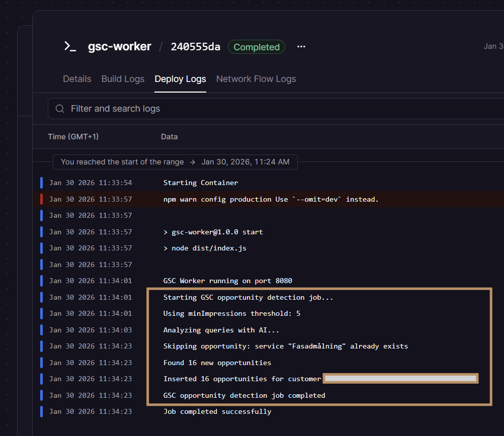Click the gsc-worker service name
Viewport: 504px width, 436px height.
point(120,47)
